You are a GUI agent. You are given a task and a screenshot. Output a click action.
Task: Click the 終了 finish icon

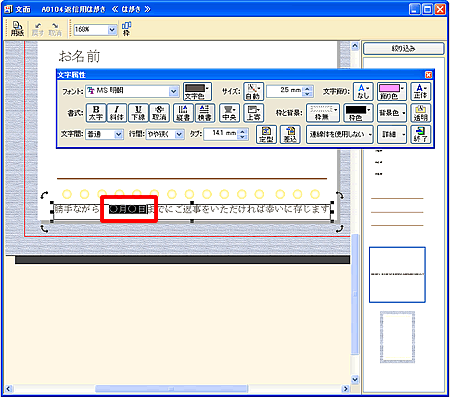coord(421,134)
